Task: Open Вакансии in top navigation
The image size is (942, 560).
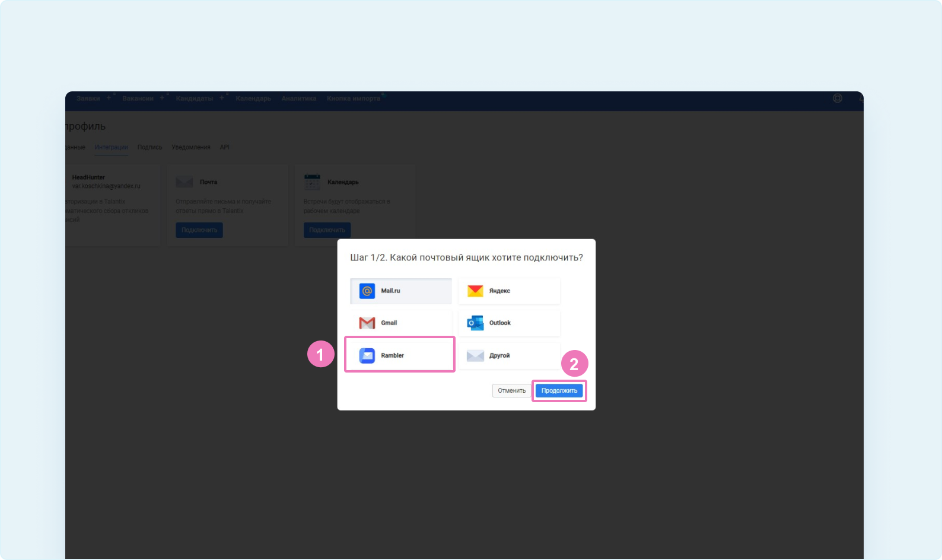Action: point(138,98)
